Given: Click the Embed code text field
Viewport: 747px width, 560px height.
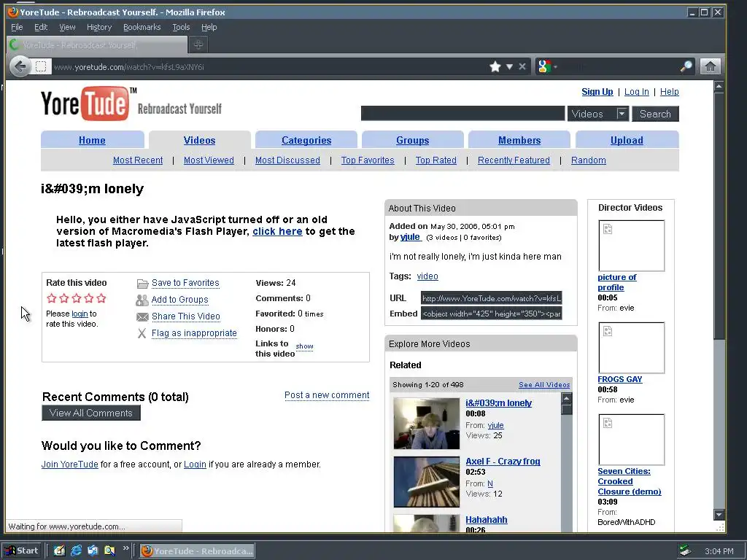Looking at the screenshot, I should click(491, 314).
